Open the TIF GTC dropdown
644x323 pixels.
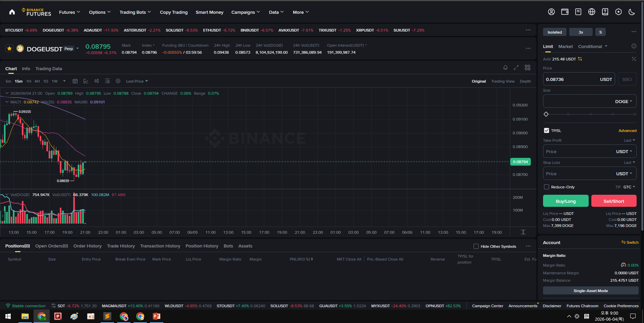[629, 187]
